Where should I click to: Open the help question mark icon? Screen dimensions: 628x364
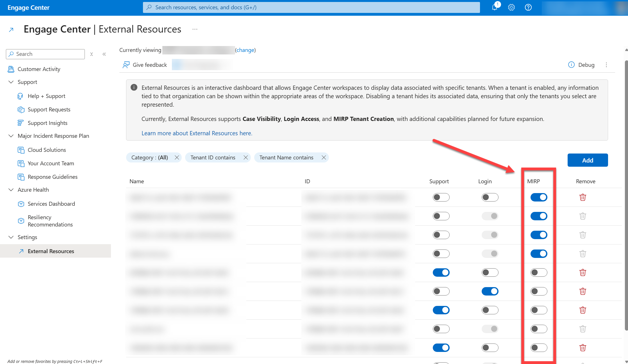[x=528, y=8]
